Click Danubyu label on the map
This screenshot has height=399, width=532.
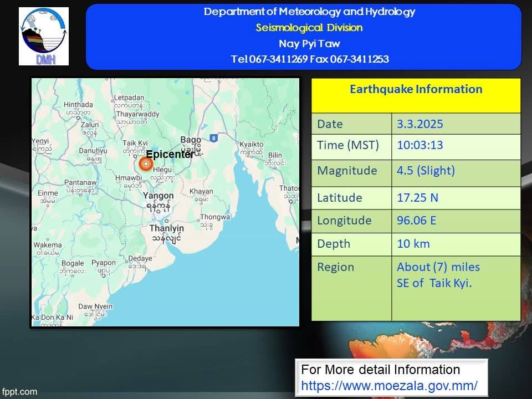(93, 151)
